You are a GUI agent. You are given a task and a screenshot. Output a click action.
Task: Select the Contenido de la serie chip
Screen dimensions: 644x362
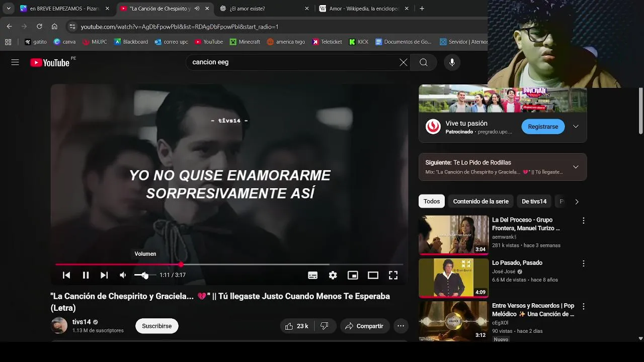[480, 201]
